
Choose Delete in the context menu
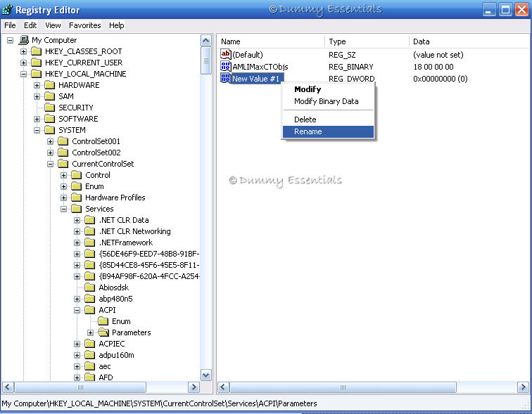[328, 119]
